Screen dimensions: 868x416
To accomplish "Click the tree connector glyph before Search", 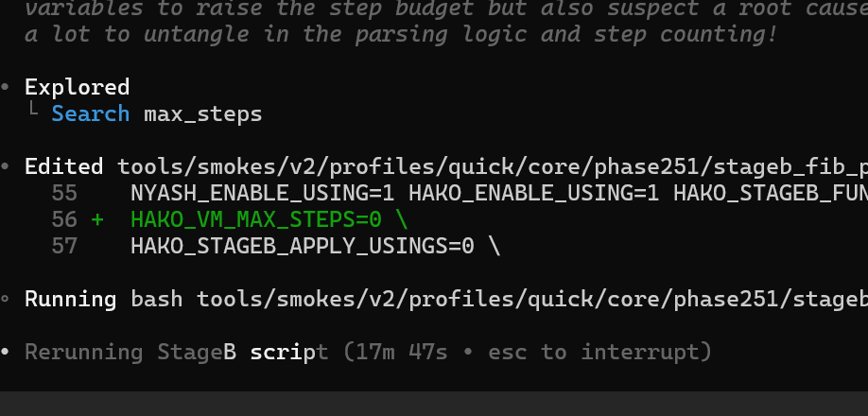I will 33,114.
